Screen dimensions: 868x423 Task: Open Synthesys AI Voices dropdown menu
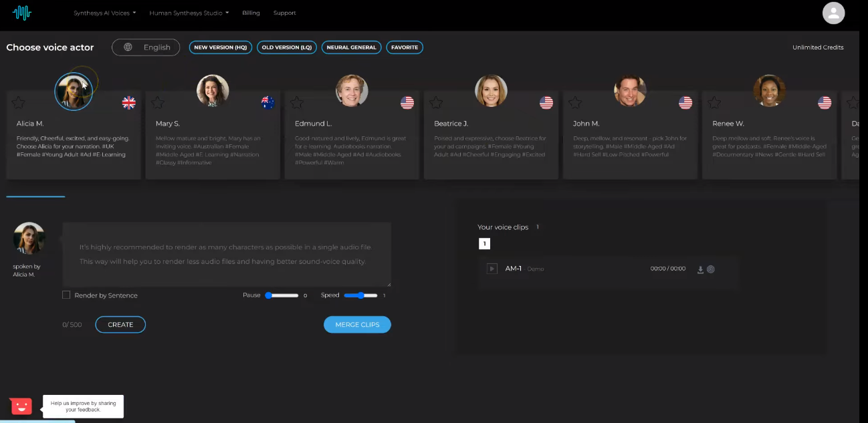[x=105, y=13]
